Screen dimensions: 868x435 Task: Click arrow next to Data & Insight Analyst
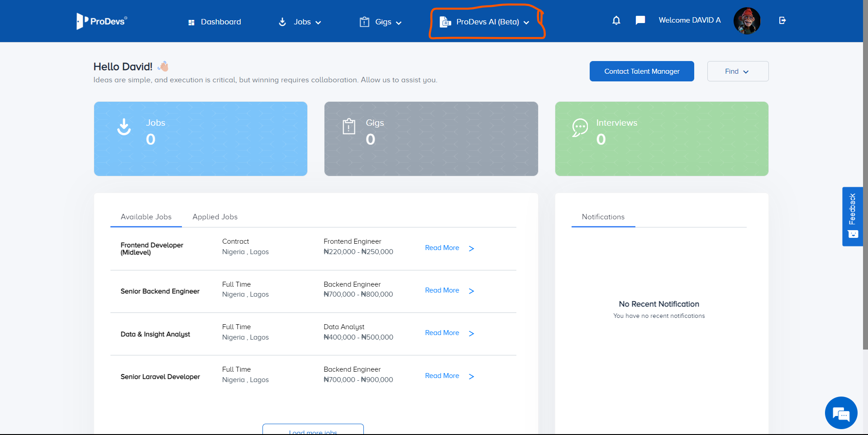(x=471, y=334)
